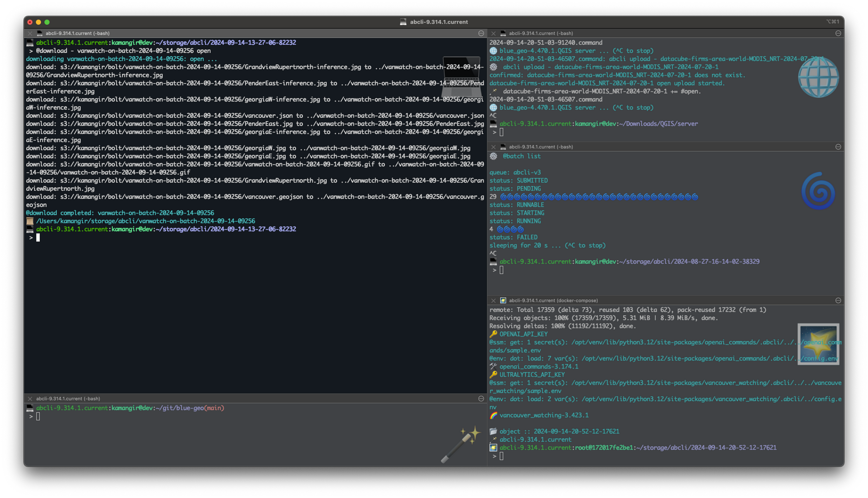Close the vanwatch download pane with its X
The width and height of the screenshot is (868, 498).
[x=30, y=33]
